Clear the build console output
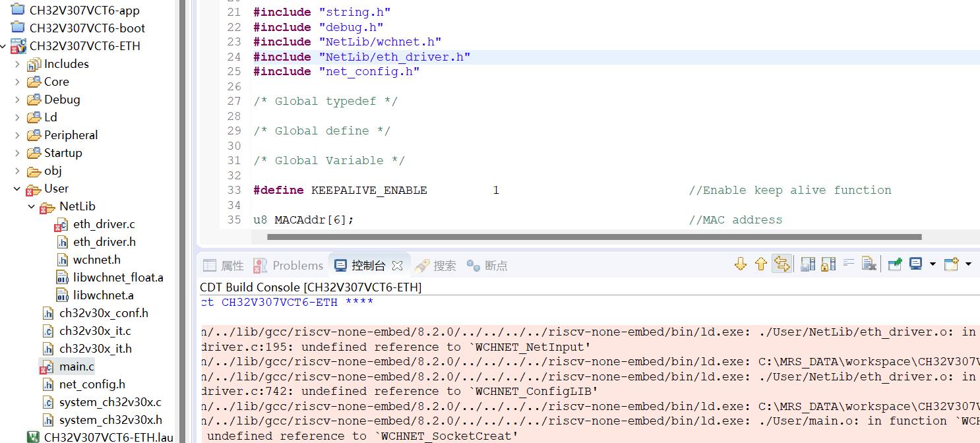 click(869, 264)
